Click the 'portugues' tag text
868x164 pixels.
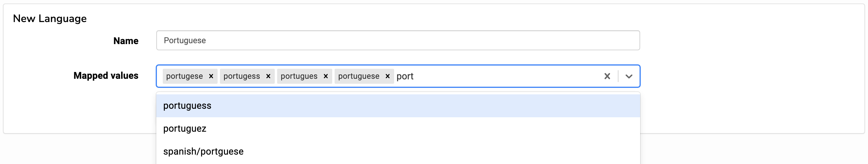click(x=299, y=76)
